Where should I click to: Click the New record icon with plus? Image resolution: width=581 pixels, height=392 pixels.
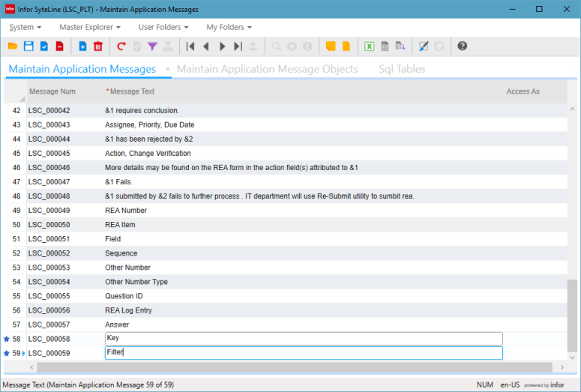click(x=82, y=46)
